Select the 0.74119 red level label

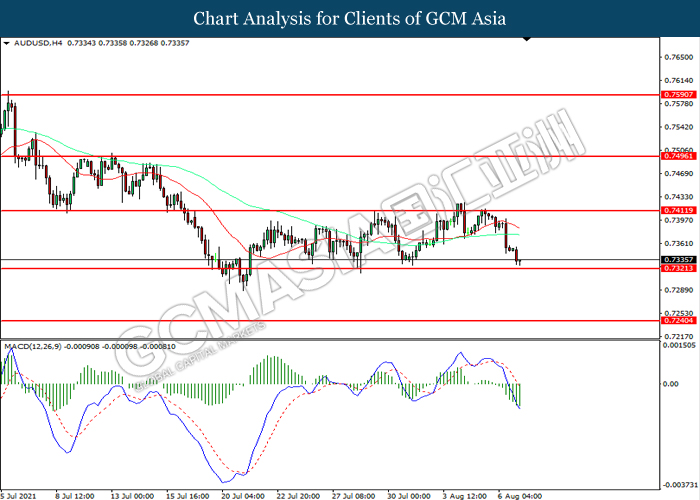pyautogui.click(x=679, y=210)
